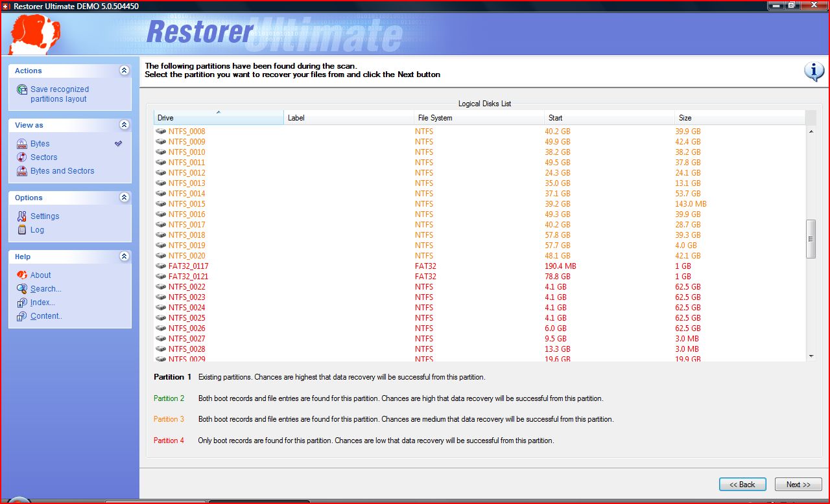Open Settings via its tools icon
The image size is (830, 504).
pyautogui.click(x=22, y=216)
